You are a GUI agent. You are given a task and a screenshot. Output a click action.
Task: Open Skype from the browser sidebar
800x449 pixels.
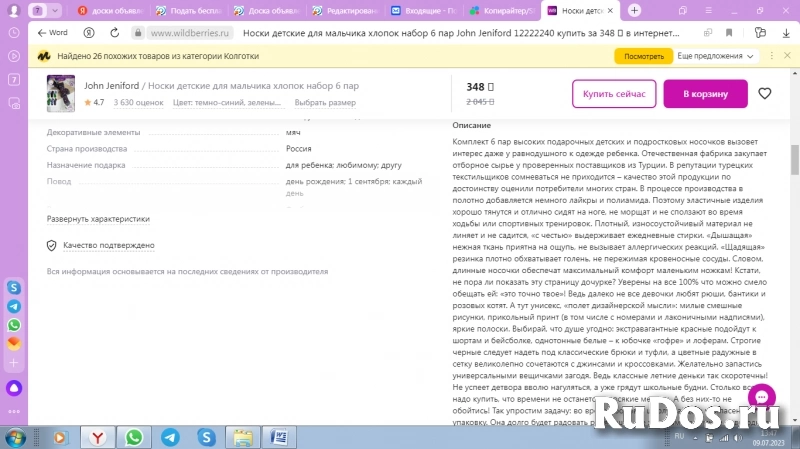(x=14, y=287)
